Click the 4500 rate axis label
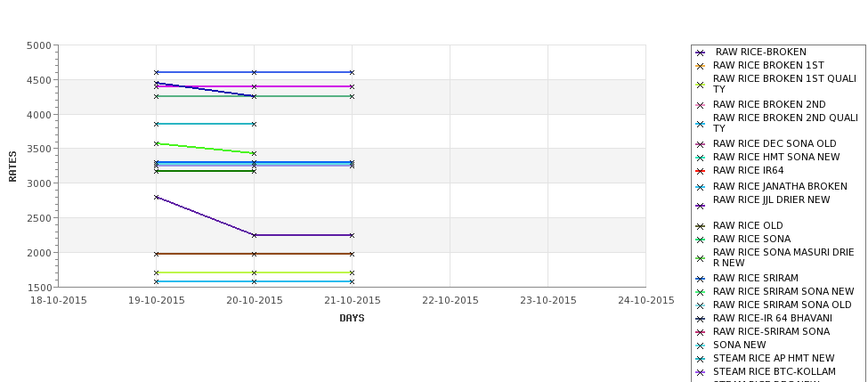868x382 pixels. (x=39, y=80)
